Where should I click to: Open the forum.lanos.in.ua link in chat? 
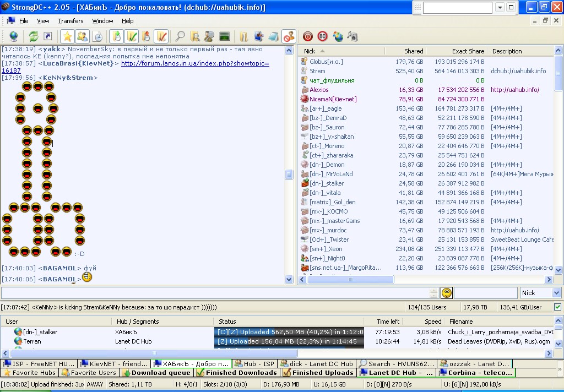click(x=195, y=63)
